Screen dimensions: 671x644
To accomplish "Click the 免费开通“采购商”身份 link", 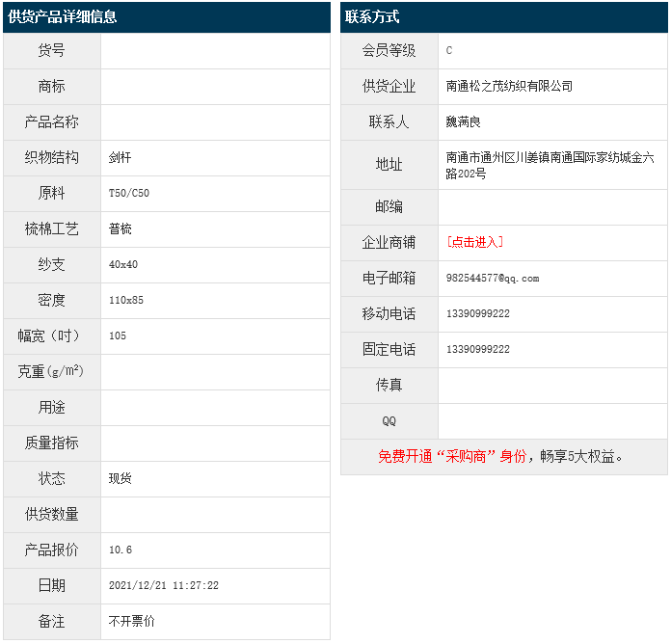I will point(452,457).
